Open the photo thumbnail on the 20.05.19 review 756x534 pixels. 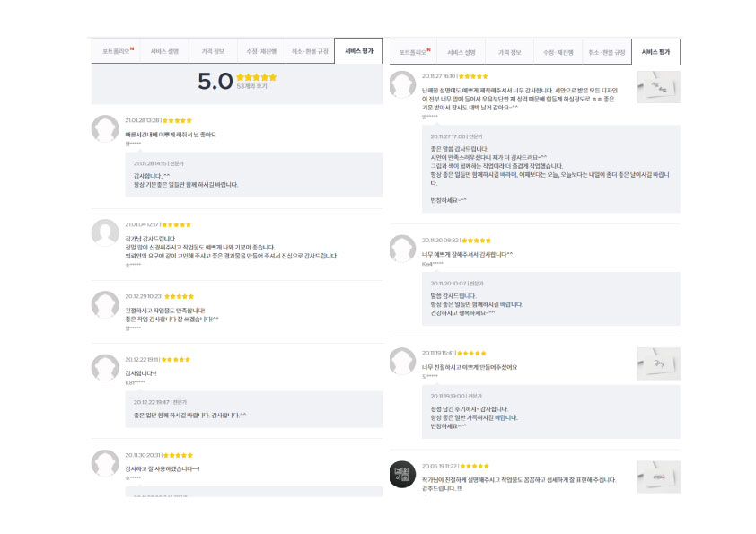click(x=658, y=477)
